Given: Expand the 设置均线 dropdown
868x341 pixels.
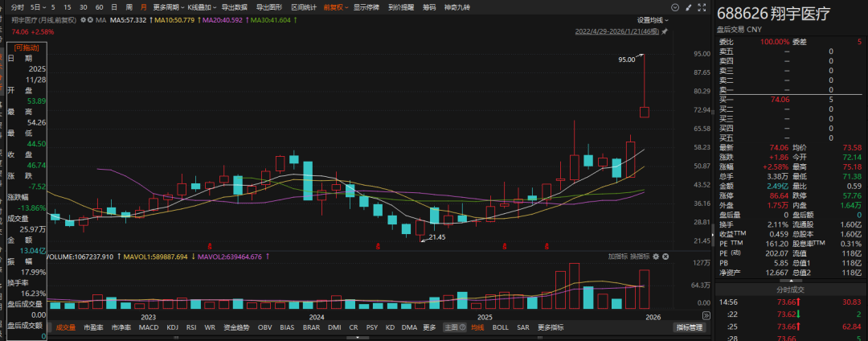Looking at the screenshot, I should pyautogui.click(x=653, y=19).
